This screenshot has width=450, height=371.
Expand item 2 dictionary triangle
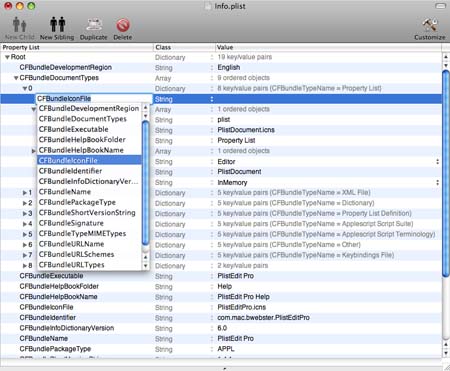25,203
